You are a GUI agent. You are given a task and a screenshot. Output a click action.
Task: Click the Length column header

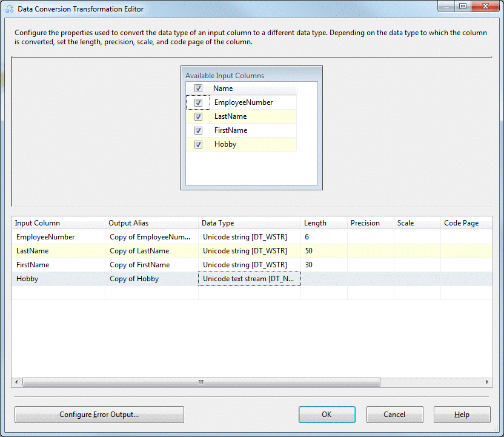[324, 223]
